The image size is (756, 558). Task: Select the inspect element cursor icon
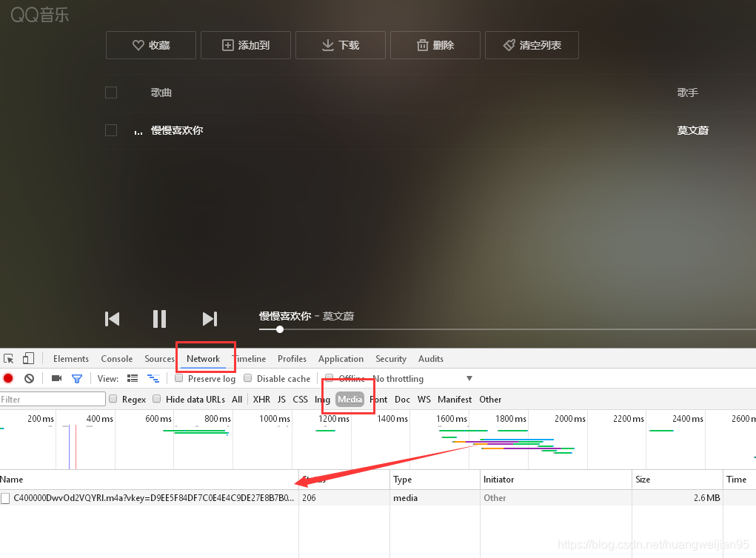9,358
